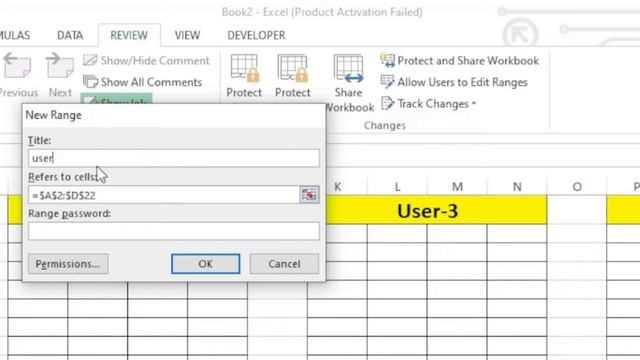Select the column N header
The height and width of the screenshot is (360, 640).
(x=517, y=187)
